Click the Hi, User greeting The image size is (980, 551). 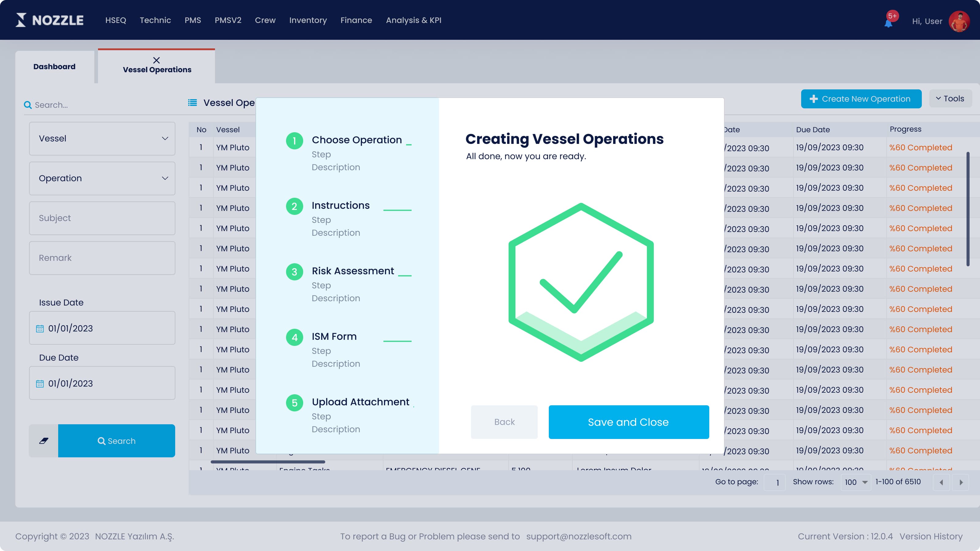pos(927,21)
